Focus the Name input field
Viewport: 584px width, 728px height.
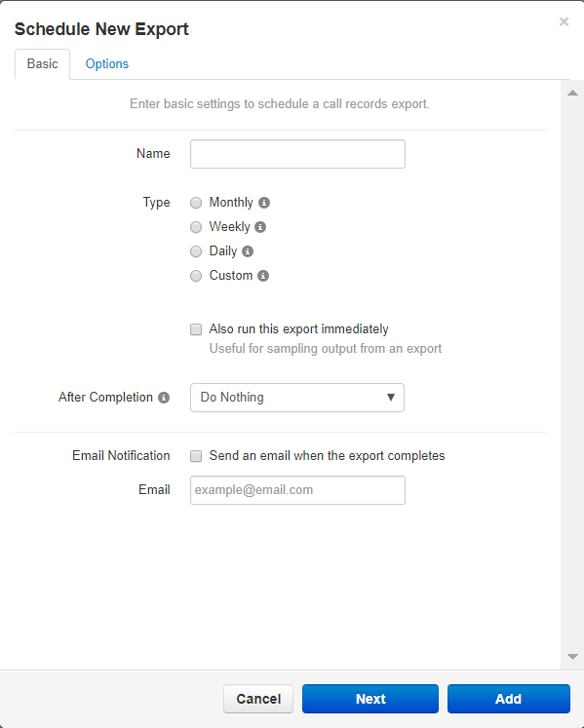pos(297,154)
